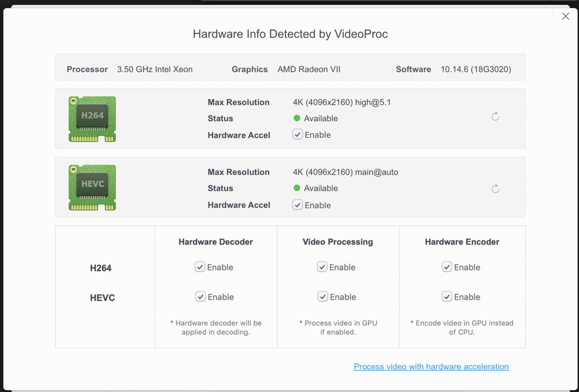
Task: Click the Hardware Decoder column header
Action: pos(216,242)
